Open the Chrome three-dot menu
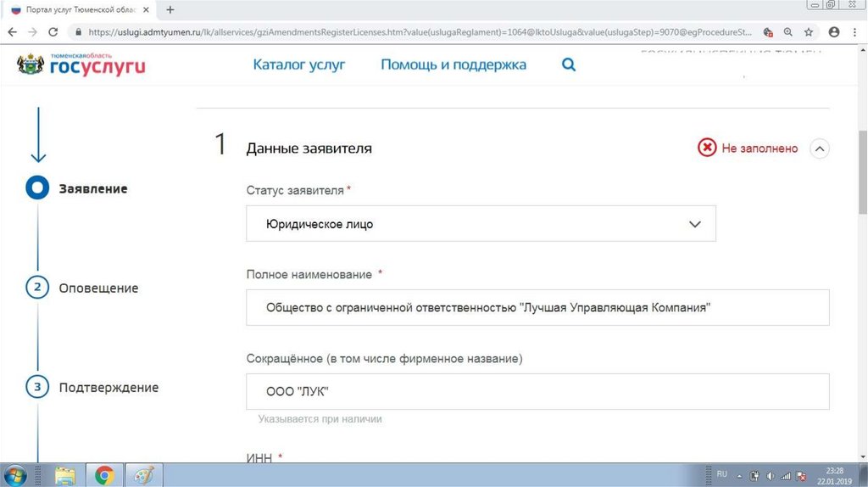Screen dimensions: 868x487 click(x=854, y=32)
